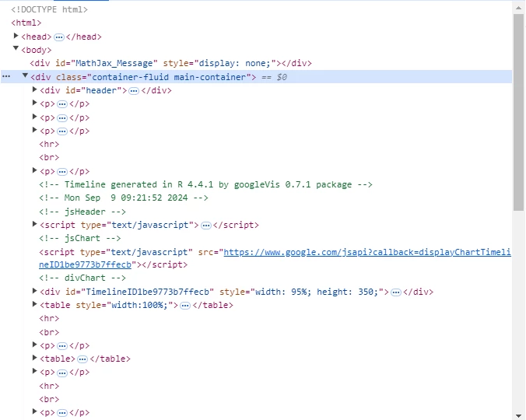The image size is (526, 420).
Task: Select the divChart comment line
Action: [82, 278]
